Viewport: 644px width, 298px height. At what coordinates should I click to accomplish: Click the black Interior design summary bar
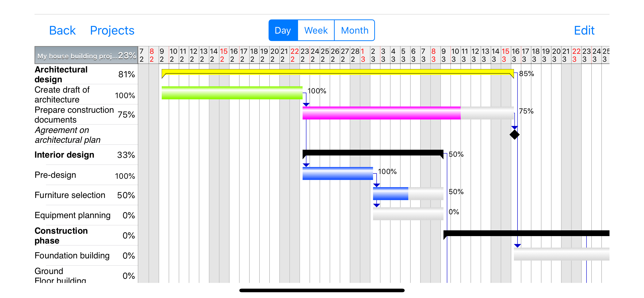(x=373, y=153)
